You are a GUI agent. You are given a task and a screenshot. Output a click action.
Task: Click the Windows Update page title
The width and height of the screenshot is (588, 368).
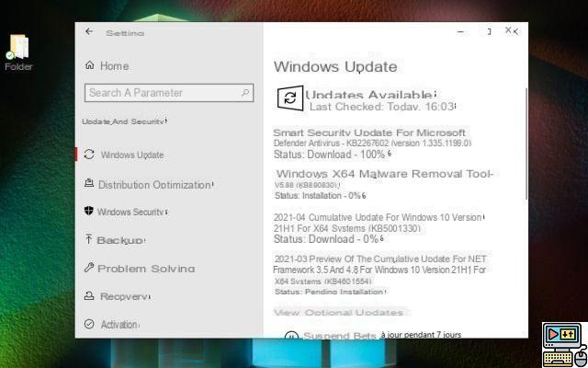335,67
